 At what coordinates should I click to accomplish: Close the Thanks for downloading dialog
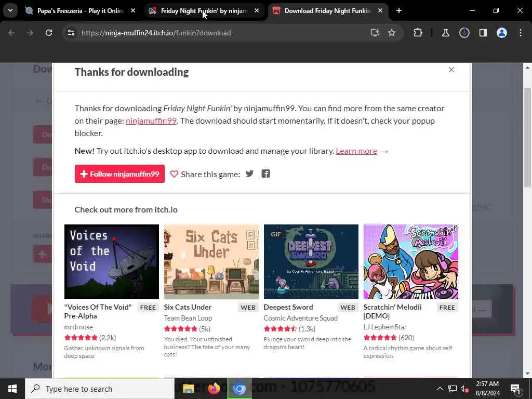(x=451, y=70)
